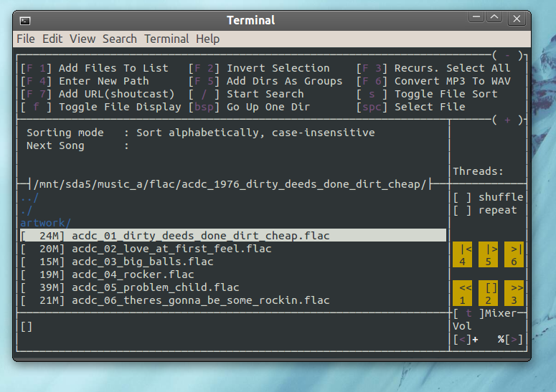Click the play button labeled 5

pos(488,254)
